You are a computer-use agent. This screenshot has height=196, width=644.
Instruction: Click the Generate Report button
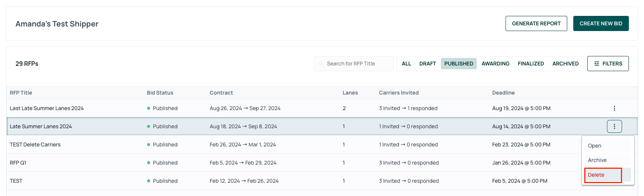pyautogui.click(x=536, y=23)
